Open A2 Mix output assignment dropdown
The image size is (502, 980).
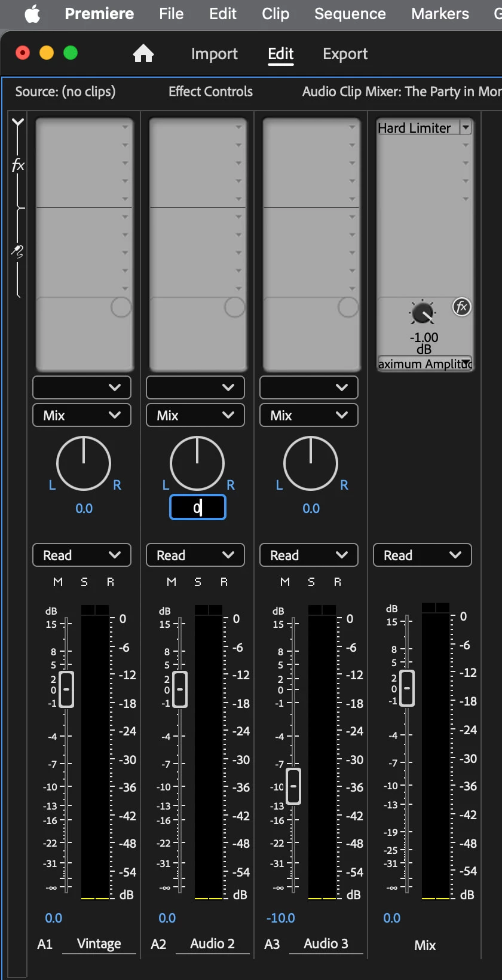tap(195, 415)
